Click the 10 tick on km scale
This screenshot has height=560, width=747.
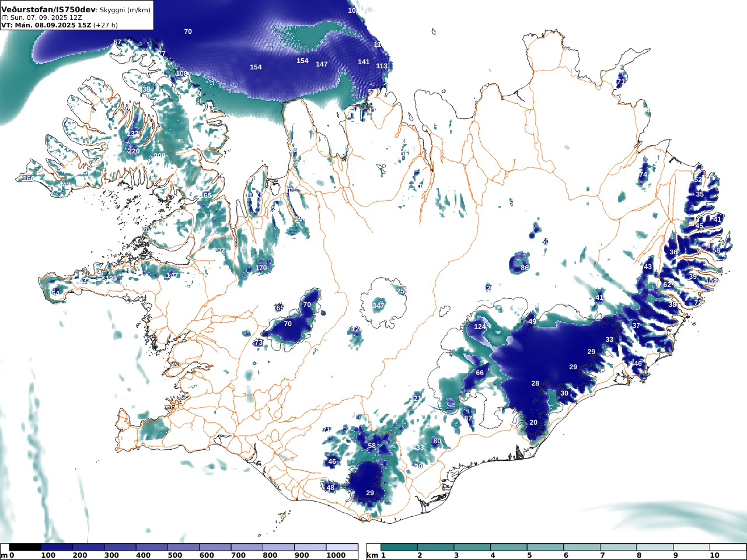click(x=714, y=555)
